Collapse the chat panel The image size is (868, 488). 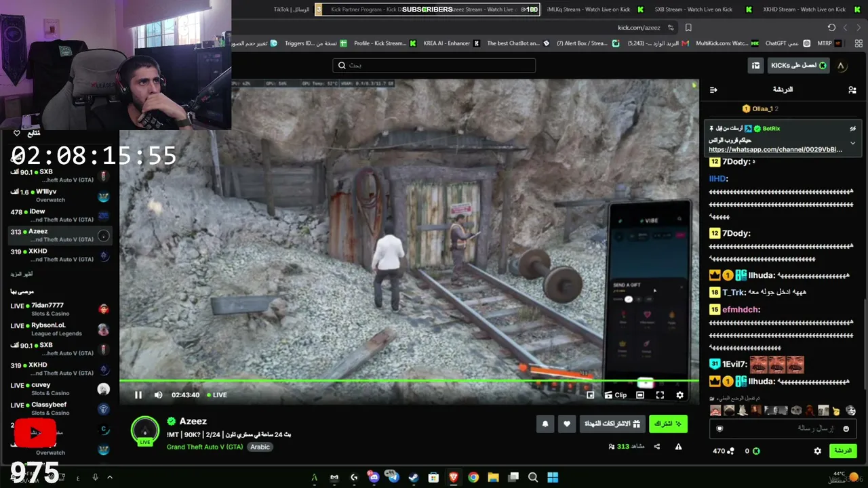(x=713, y=89)
